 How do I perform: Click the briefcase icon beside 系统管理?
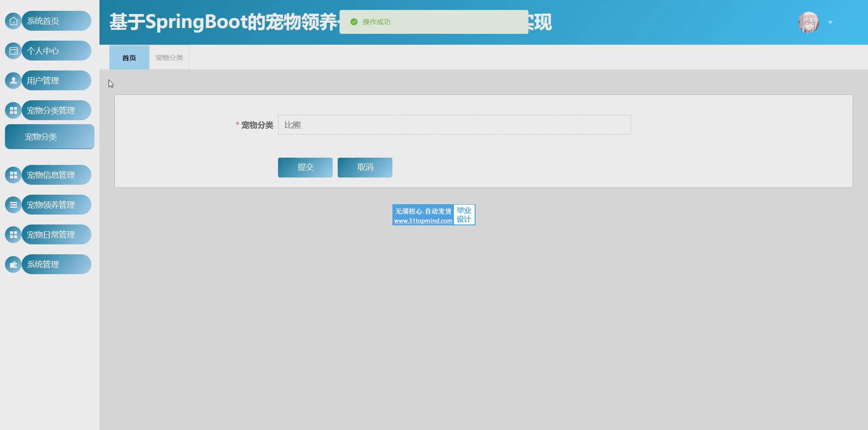pos(14,265)
